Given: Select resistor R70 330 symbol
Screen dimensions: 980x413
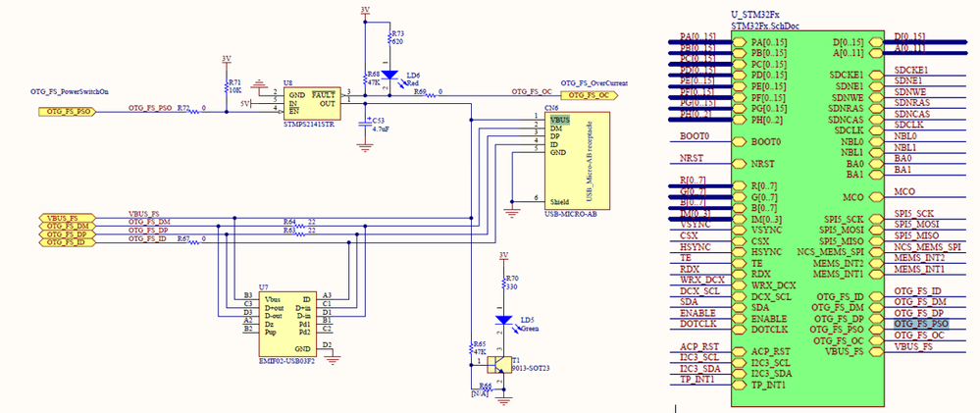Looking at the screenshot, I should (x=504, y=284).
